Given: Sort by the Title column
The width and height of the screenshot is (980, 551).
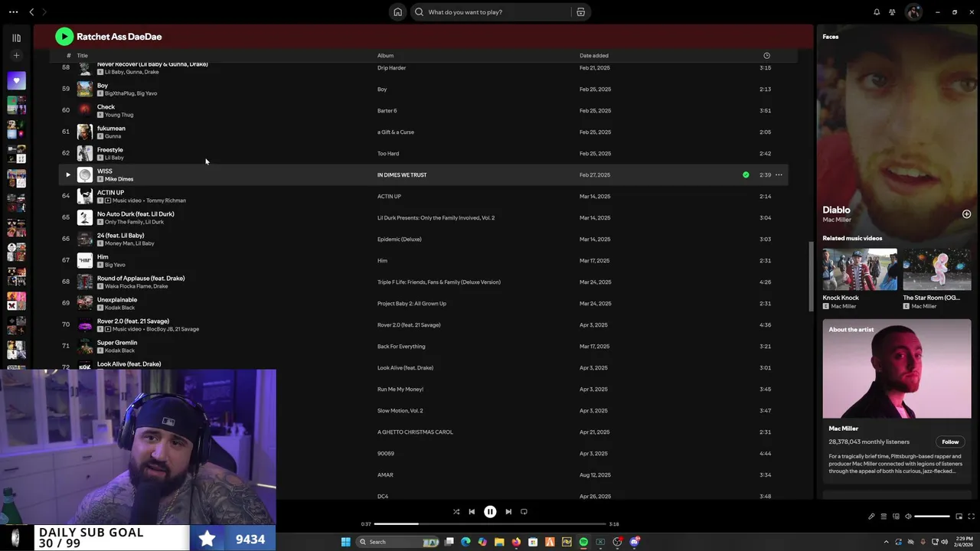Looking at the screenshot, I should 82,55.
